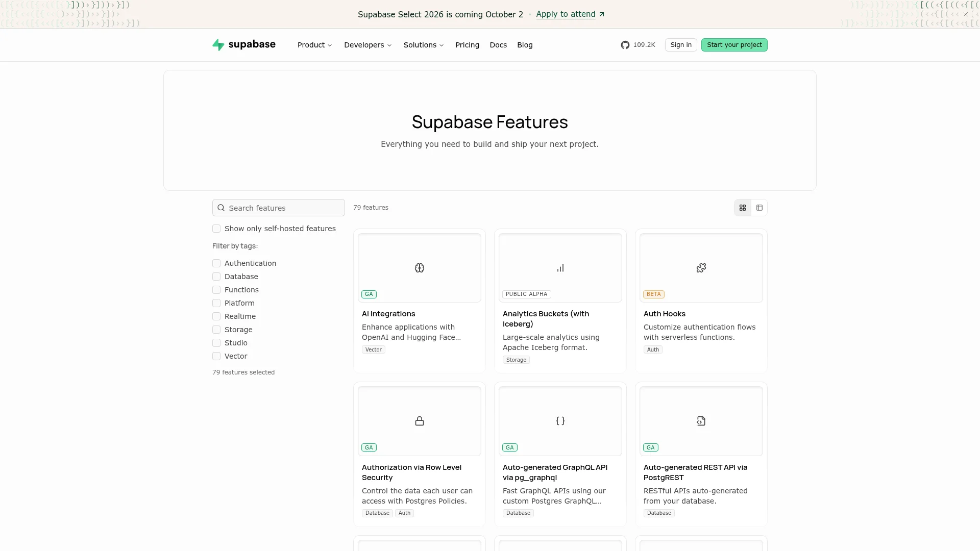Screen dimensions: 980x551
Task: Check the Vector tag filter
Action: (216, 356)
